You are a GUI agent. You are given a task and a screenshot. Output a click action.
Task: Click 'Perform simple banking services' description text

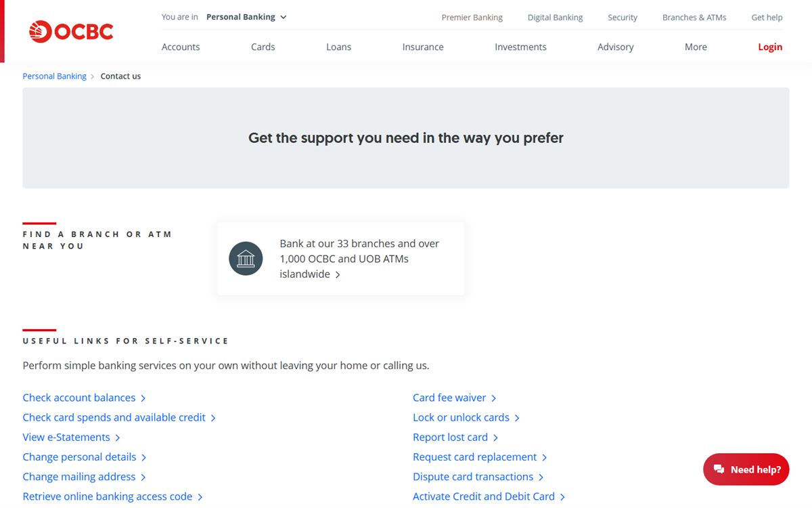226,365
